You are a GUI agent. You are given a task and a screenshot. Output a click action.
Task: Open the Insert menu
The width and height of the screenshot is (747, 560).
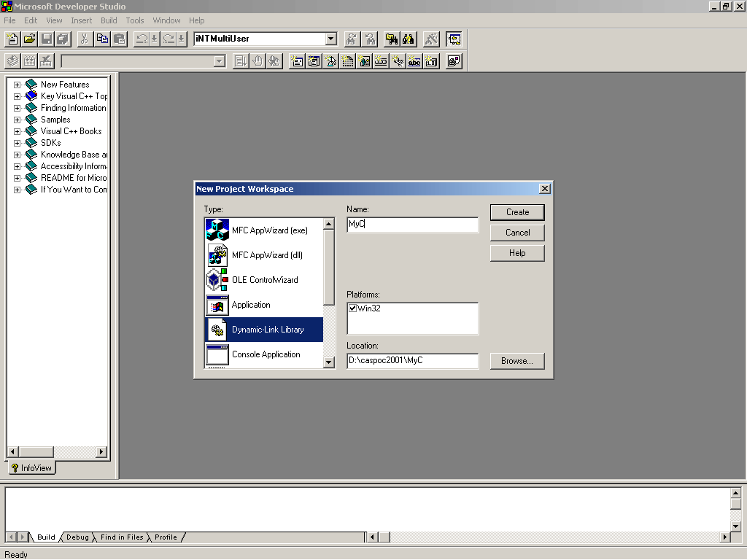[82, 20]
